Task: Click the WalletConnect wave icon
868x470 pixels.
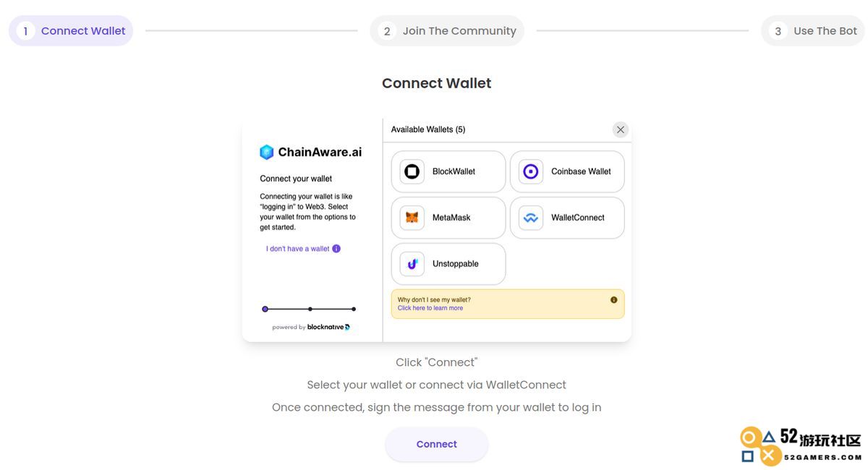Action: (x=531, y=218)
